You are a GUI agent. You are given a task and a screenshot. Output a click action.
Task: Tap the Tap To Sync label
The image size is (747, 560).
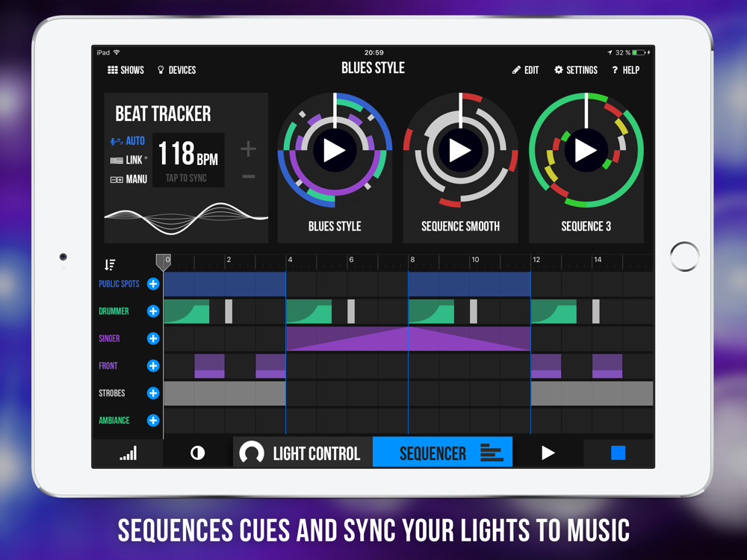click(x=186, y=178)
